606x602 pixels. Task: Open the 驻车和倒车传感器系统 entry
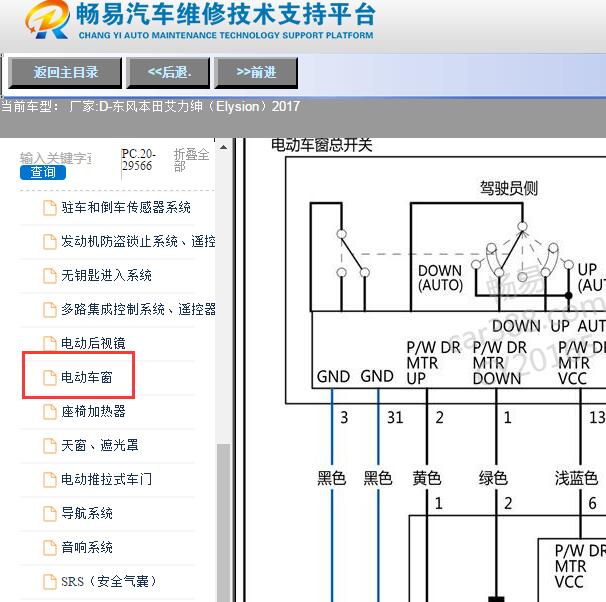(x=126, y=207)
